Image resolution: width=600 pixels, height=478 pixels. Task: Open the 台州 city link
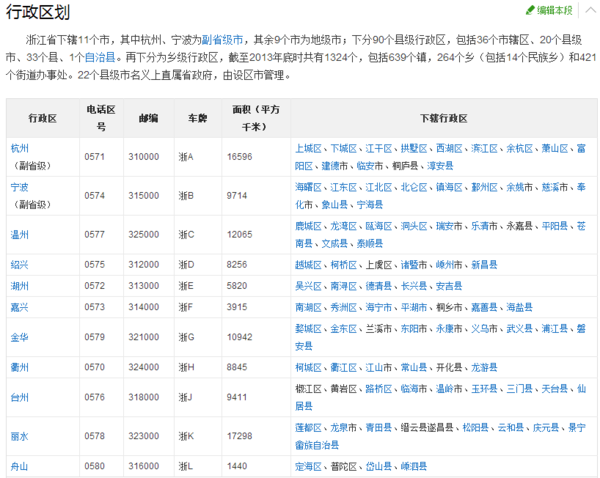pos(20,398)
